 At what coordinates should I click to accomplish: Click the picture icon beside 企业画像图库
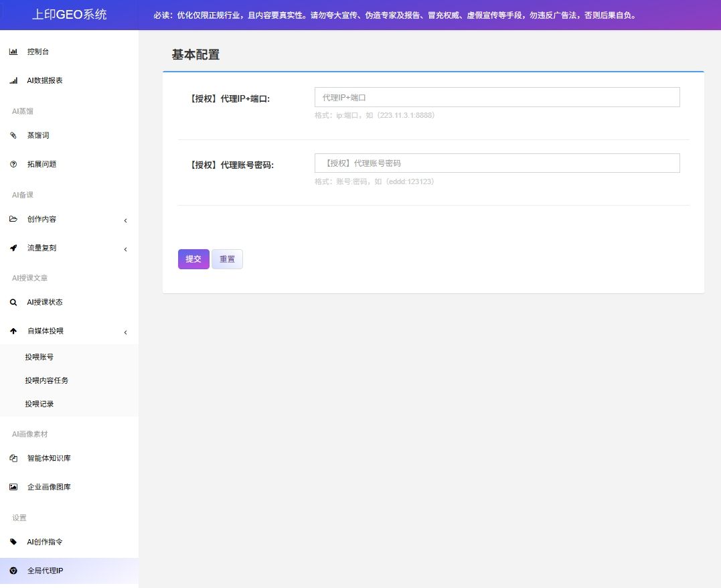[x=13, y=487]
